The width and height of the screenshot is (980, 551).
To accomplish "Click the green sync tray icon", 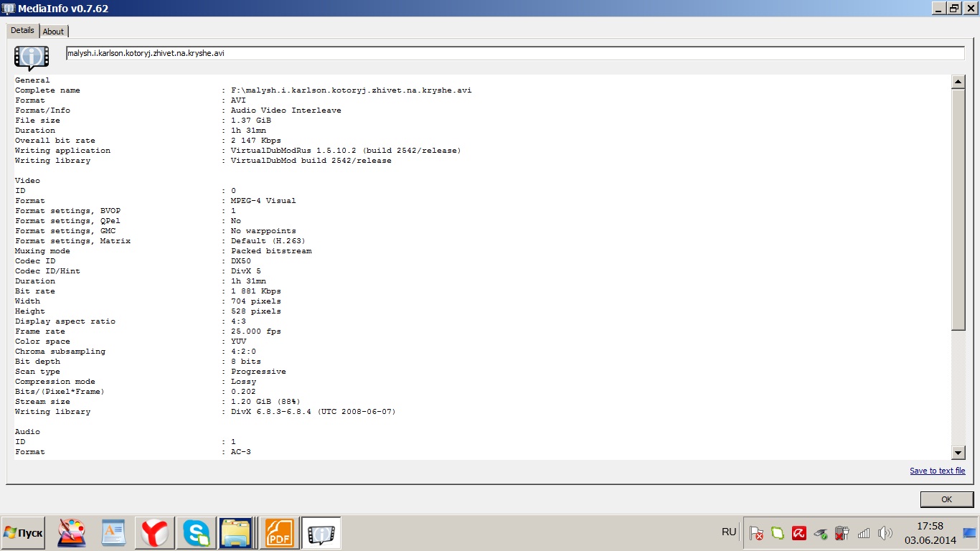I will coord(778,533).
